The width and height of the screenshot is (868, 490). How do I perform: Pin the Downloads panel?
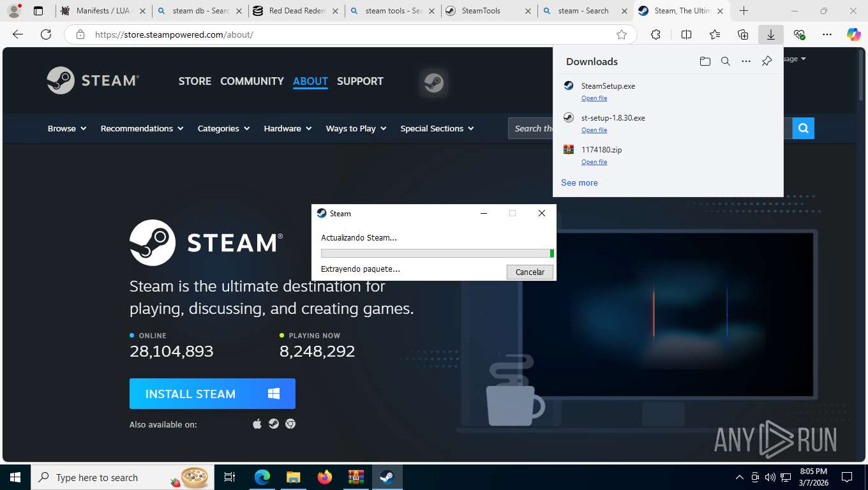coord(767,61)
